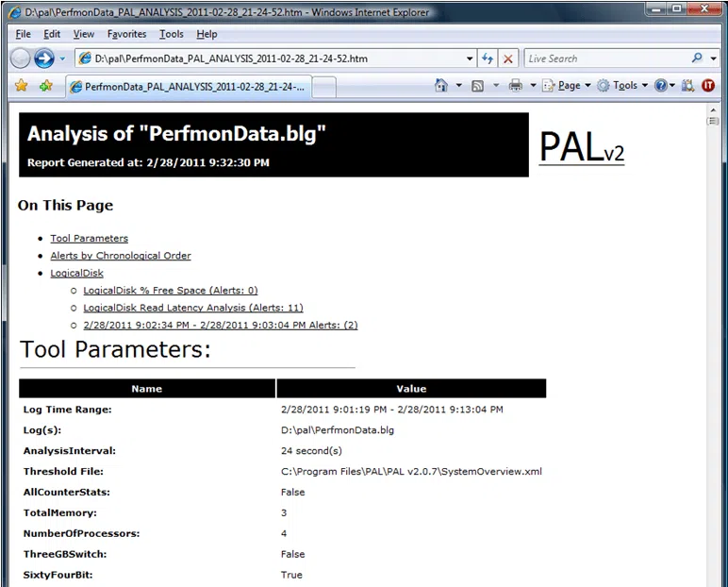Click the Name column header

point(147,389)
